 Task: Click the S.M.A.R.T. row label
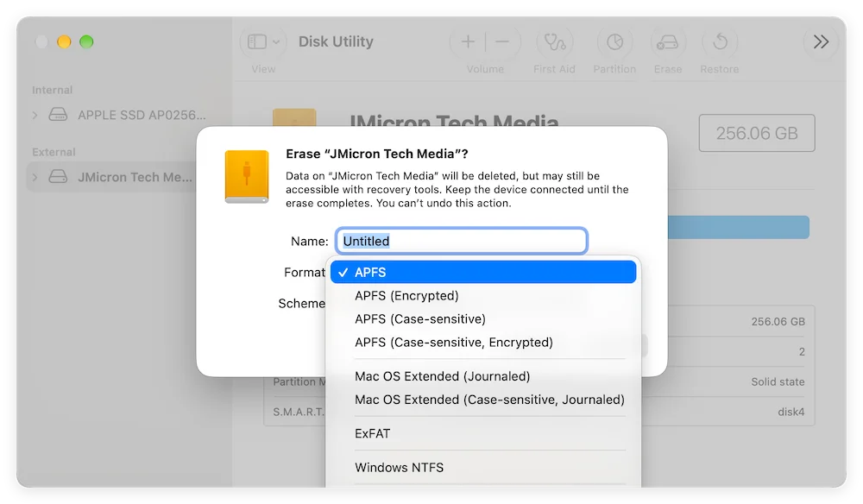(x=299, y=413)
